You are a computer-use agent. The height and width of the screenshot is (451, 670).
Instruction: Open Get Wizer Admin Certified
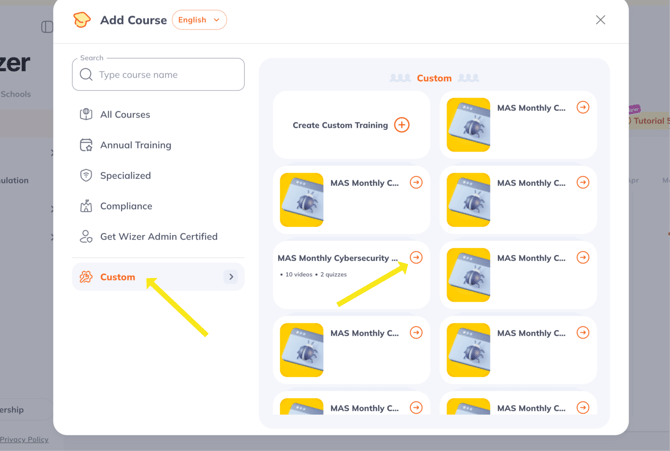click(x=159, y=236)
